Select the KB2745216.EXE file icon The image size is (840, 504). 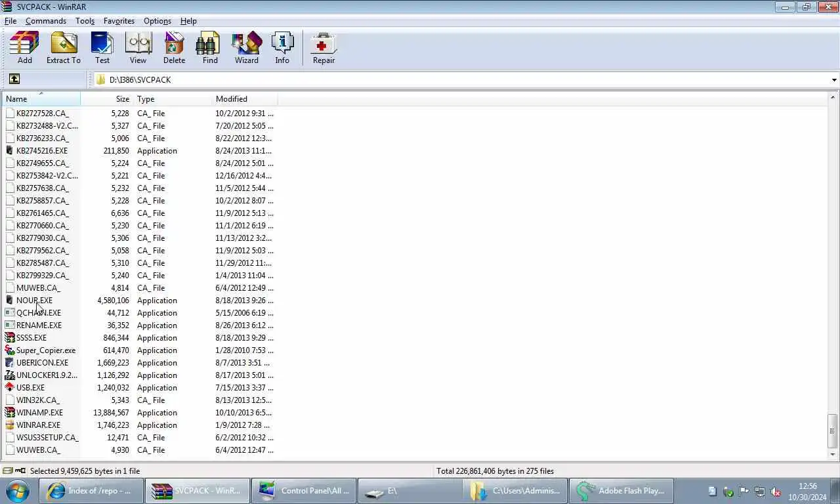click(x=10, y=151)
